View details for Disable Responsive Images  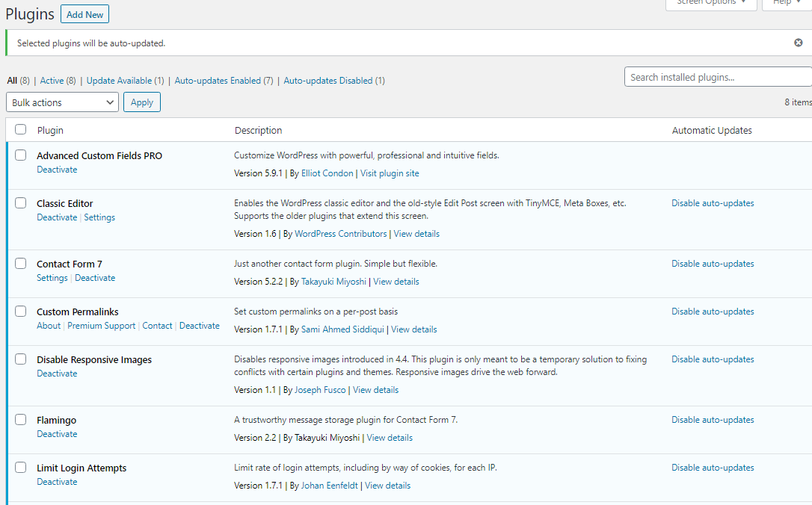click(x=376, y=390)
